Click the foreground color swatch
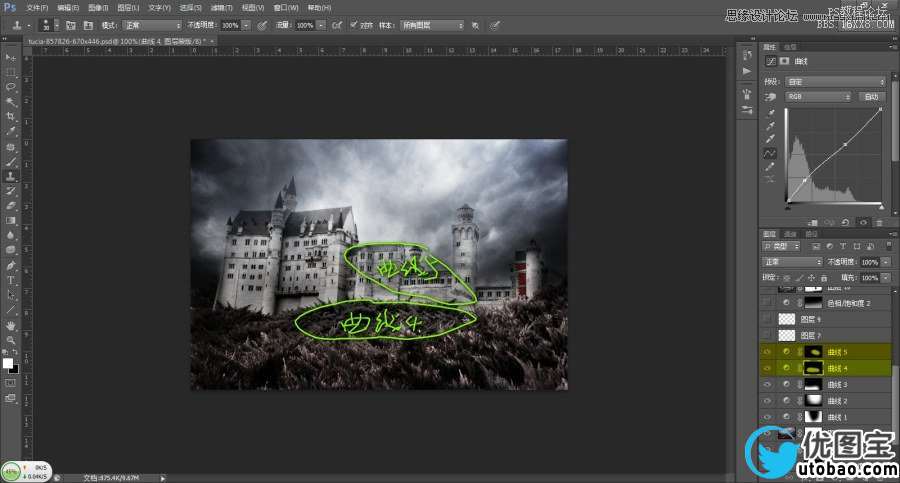Image resolution: width=900 pixels, height=483 pixels. (x=7, y=364)
